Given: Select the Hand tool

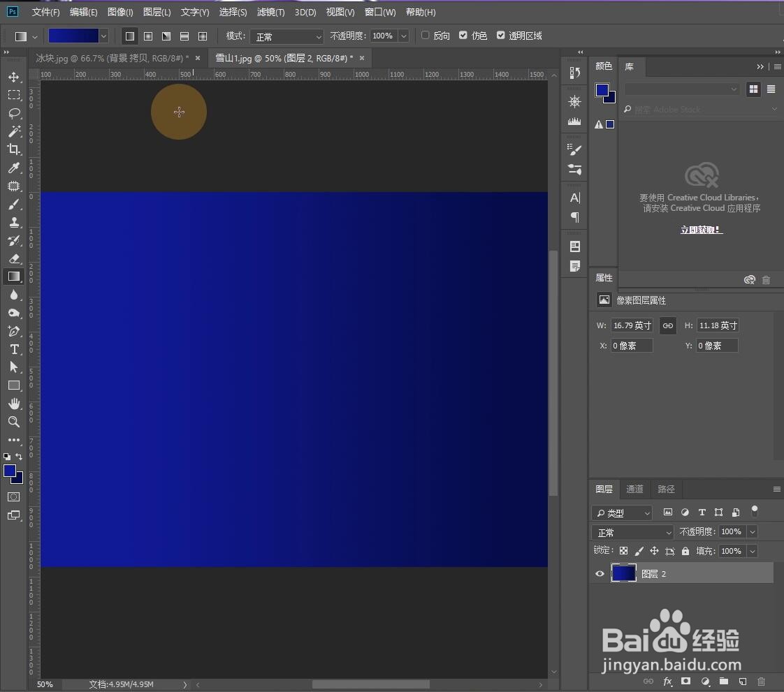Looking at the screenshot, I should [13, 403].
